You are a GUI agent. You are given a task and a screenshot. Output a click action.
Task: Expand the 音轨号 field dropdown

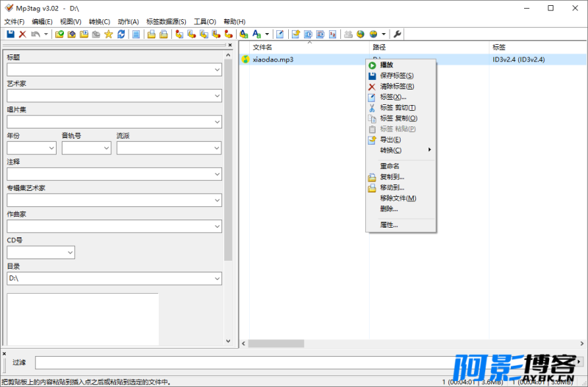[x=107, y=148]
